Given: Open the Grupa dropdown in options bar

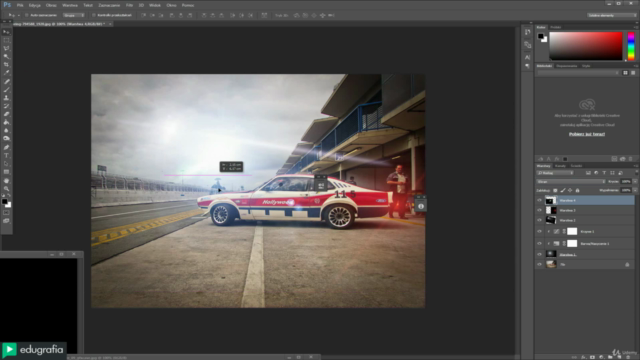Looking at the screenshot, I should pos(74,15).
